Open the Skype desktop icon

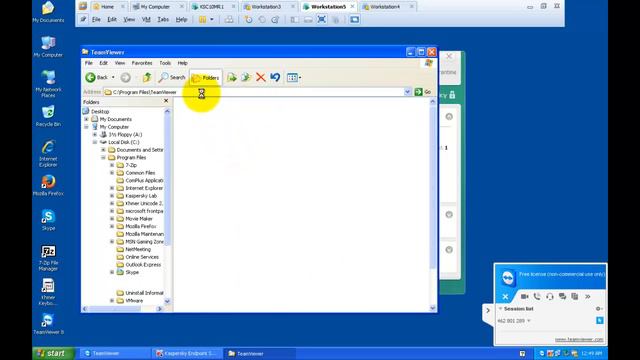point(48,220)
